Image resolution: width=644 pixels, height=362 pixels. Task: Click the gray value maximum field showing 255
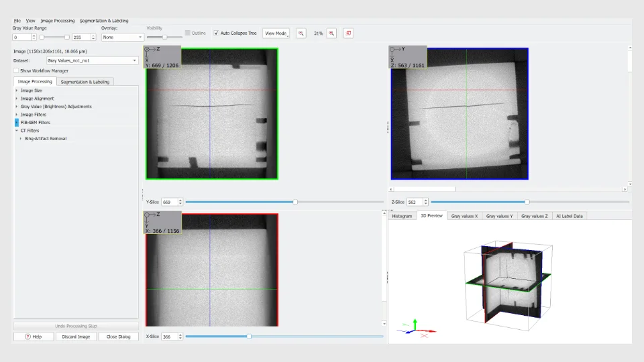click(x=81, y=37)
